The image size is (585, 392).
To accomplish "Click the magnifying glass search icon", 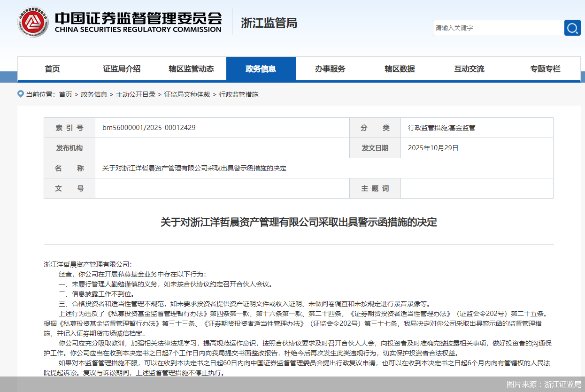I will click(x=572, y=28).
